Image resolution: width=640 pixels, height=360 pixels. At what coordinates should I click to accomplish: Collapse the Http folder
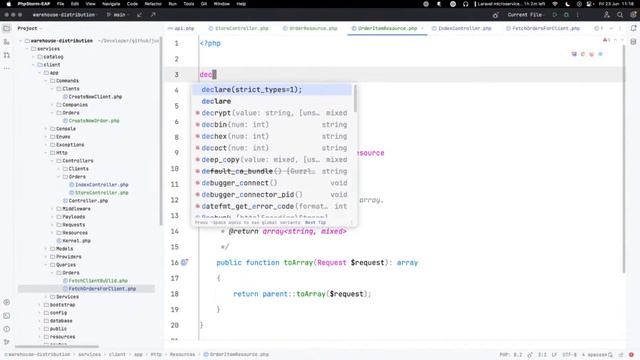pyautogui.click(x=46, y=153)
